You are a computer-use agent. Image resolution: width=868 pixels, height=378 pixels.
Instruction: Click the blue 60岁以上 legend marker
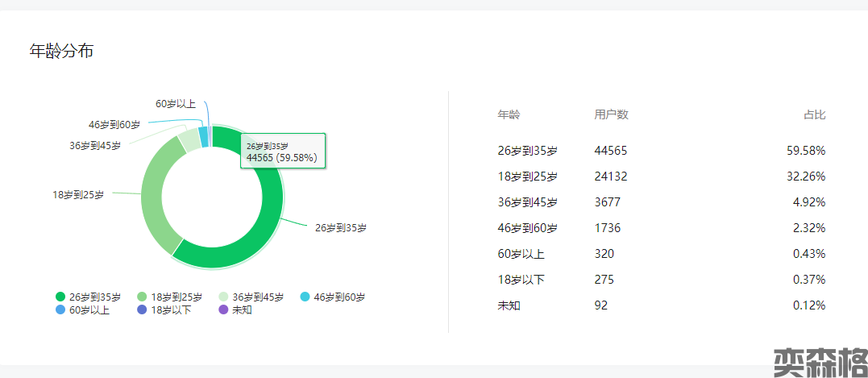(60, 309)
